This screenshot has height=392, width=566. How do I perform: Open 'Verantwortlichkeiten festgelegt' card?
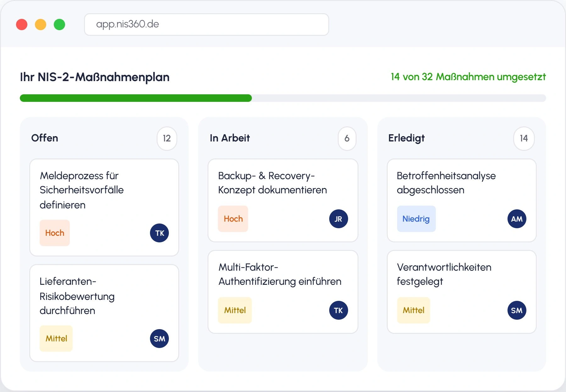click(x=462, y=292)
